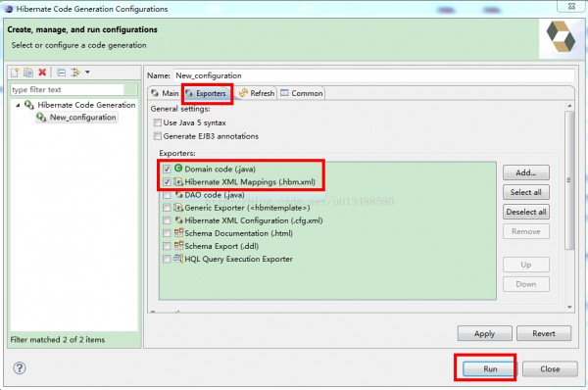The width and height of the screenshot is (588, 390).
Task: Uncheck Hibernate XML Mappings (.hbm.xml) exporter
Action: [x=167, y=182]
